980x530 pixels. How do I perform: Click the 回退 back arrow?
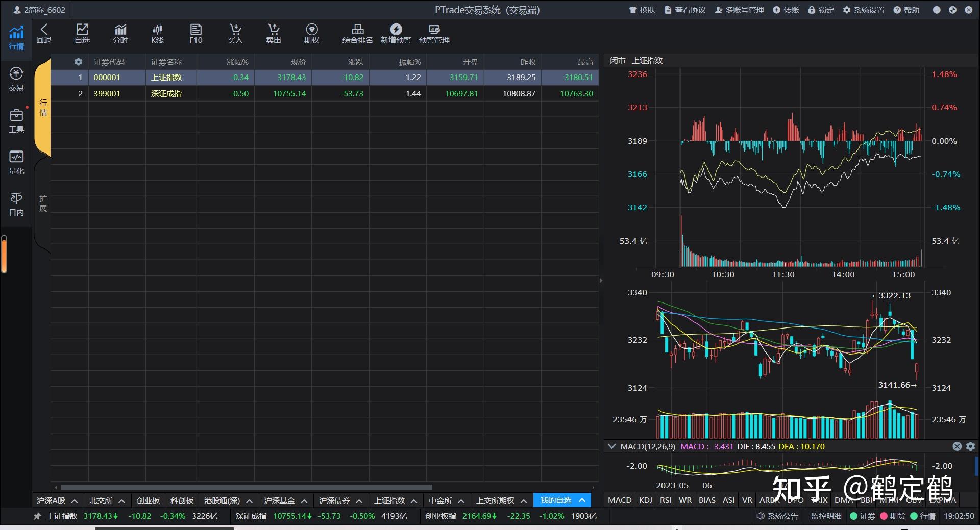(x=44, y=34)
